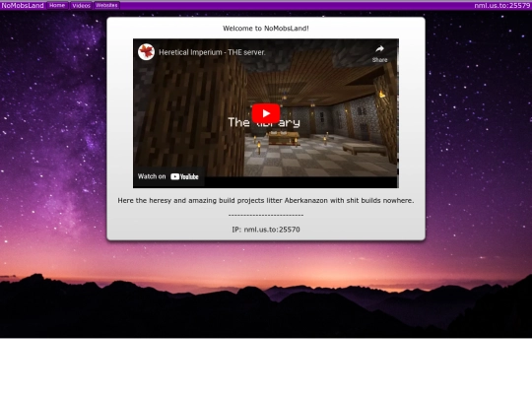Click the Aberkanazon description sentence
Screen dimensions: 532x399
[x=266, y=201]
